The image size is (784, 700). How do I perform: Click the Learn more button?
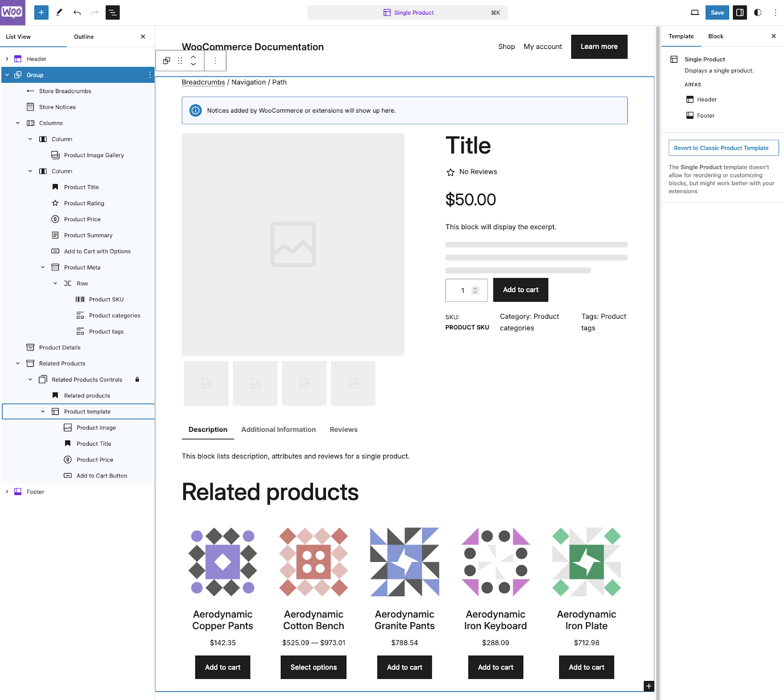click(599, 47)
